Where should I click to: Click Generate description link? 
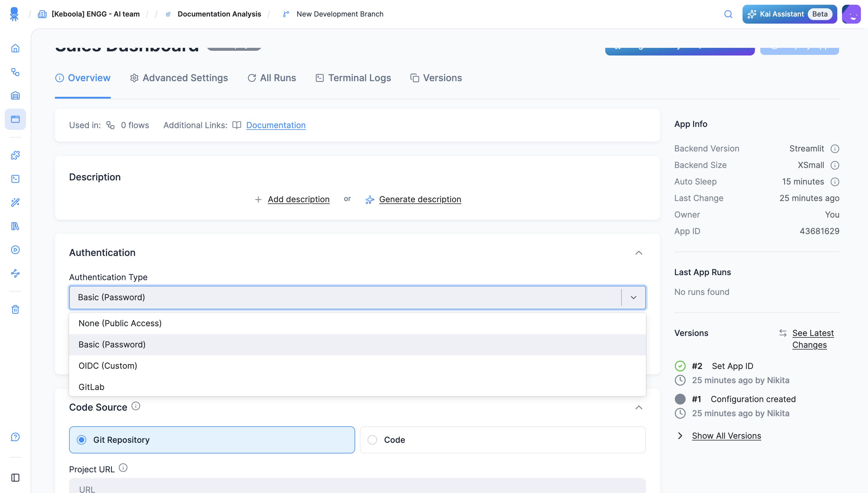[x=420, y=200]
